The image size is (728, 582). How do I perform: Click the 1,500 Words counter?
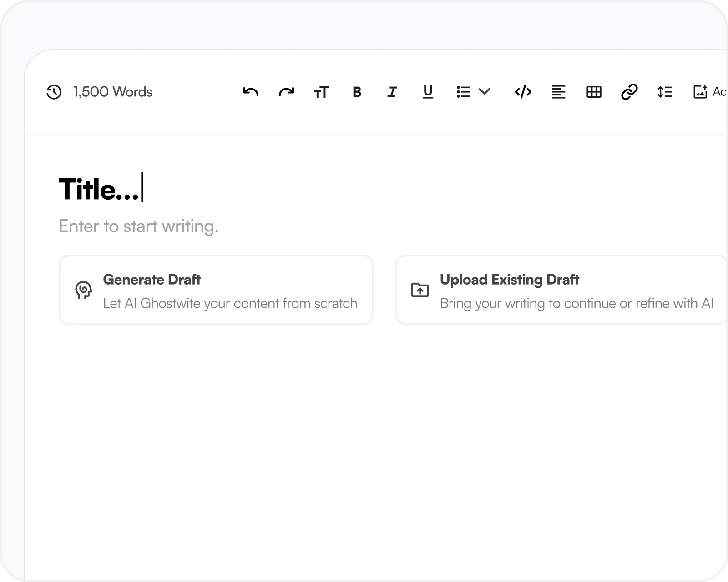tap(113, 92)
